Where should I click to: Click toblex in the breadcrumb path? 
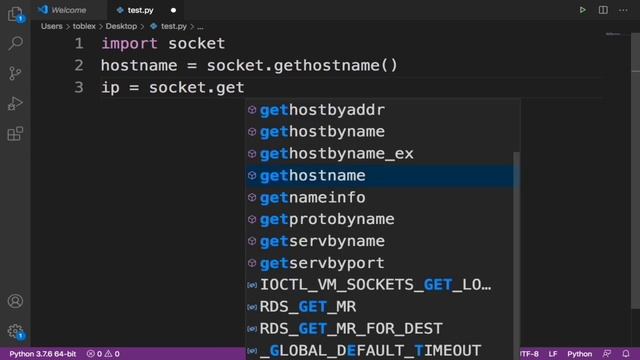point(84,26)
